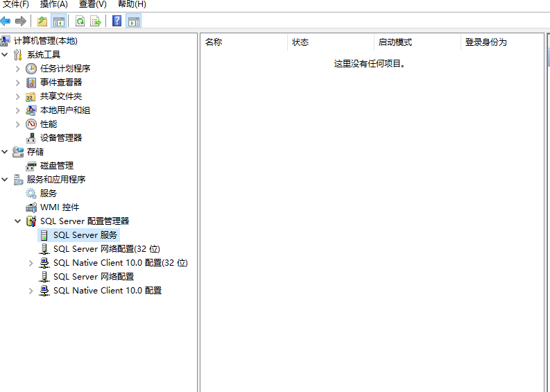
Task: Select SQL Server 网络配置(32 位) label
Action: pyautogui.click(x=107, y=249)
